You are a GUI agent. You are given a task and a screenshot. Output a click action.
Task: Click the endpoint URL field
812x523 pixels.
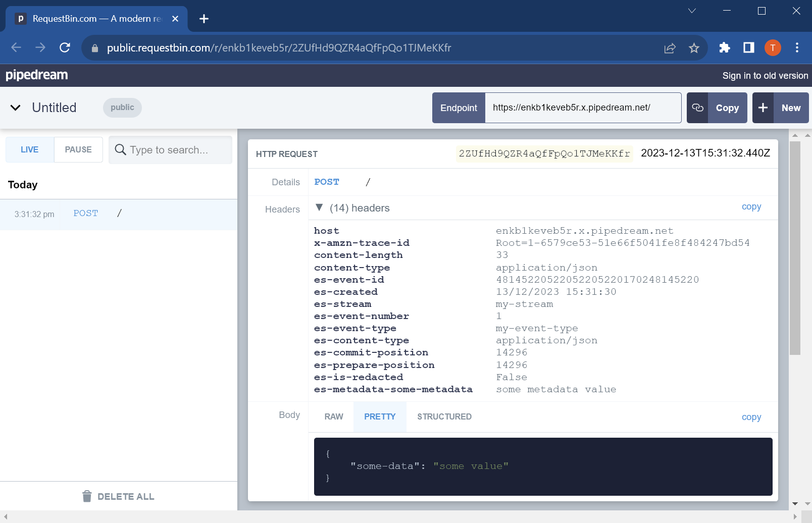click(583, 108)
